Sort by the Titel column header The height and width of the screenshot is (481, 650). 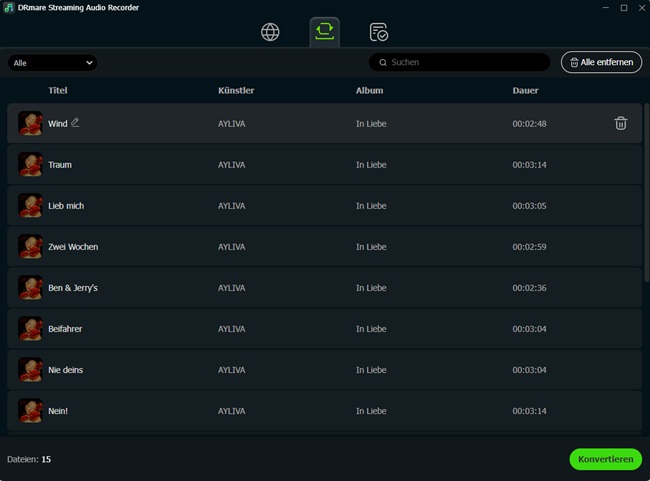click(58, 91)
